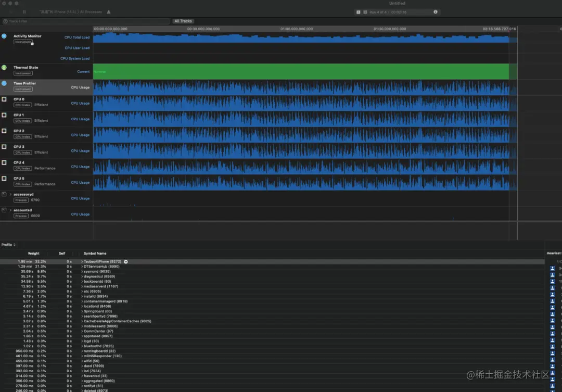The image size is (562, 392).
Task: Click the pause recording button in toolbar
Action: 24,12
